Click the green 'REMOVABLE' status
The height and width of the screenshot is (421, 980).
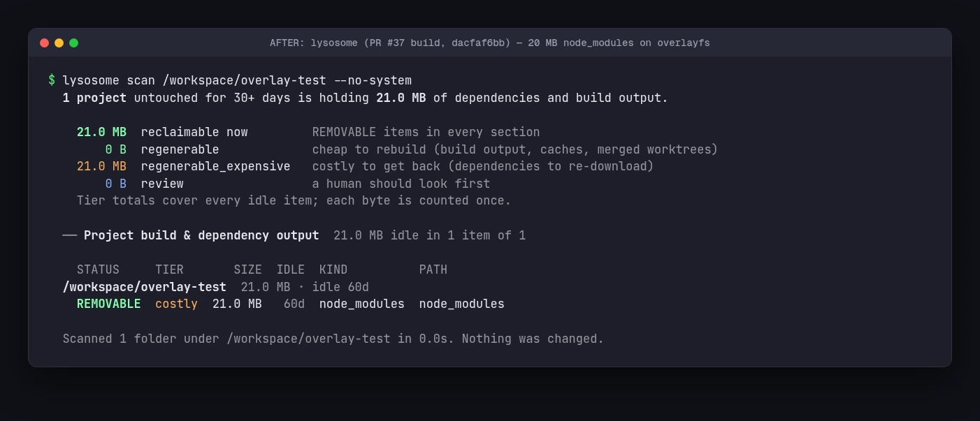pyautogui.click(x=108, y=304)
